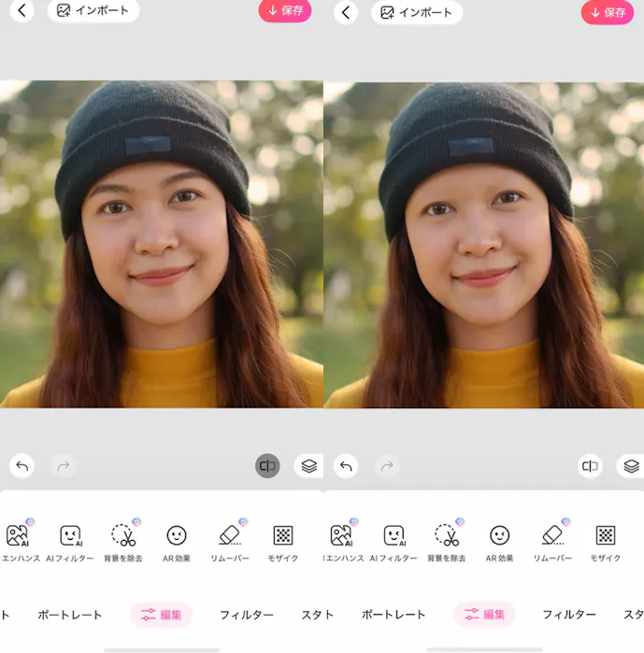The width and height of the screenshot is (644, 653).
Task: Toggle the before/after compare button in right screen
Action: (x=590, y=465)
